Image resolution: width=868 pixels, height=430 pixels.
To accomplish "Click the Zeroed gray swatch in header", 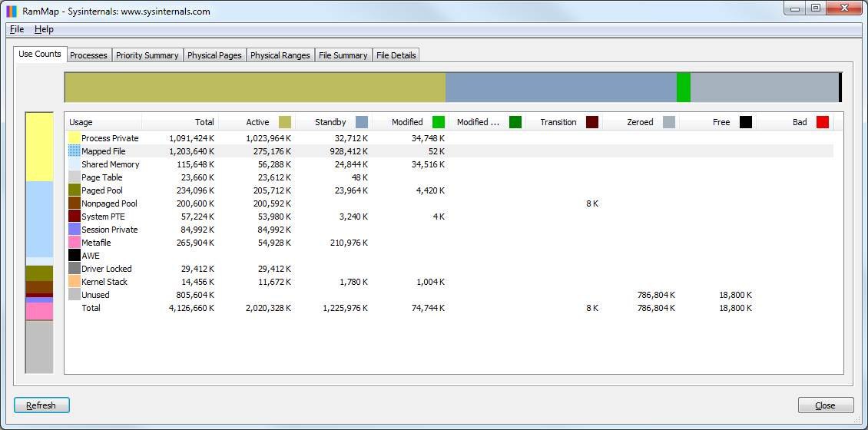I will point(669,122).
